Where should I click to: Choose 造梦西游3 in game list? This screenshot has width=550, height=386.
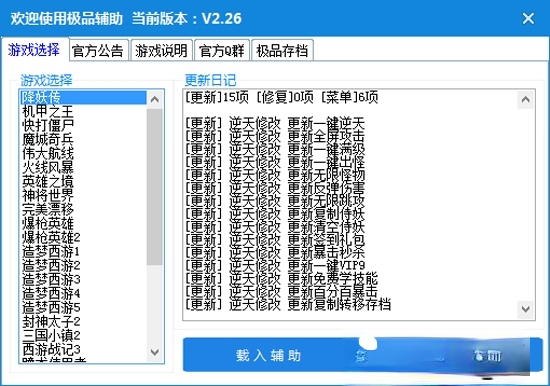click(83, 280)
